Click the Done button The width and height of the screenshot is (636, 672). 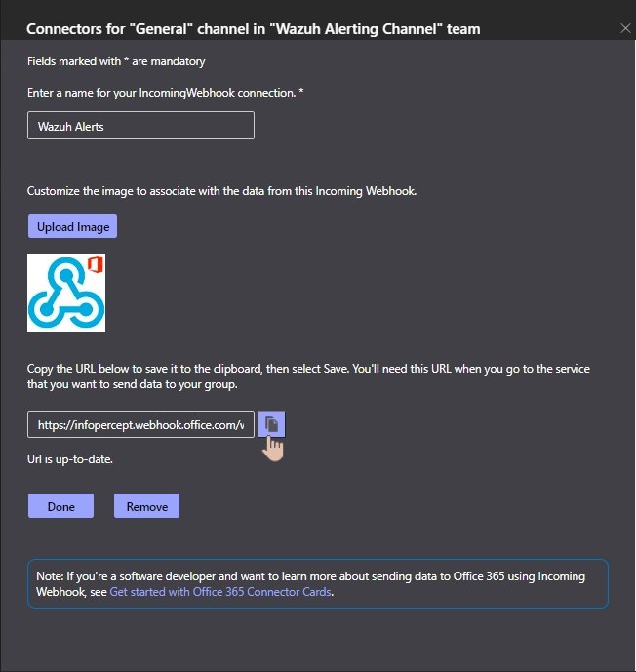pos(60,506)
